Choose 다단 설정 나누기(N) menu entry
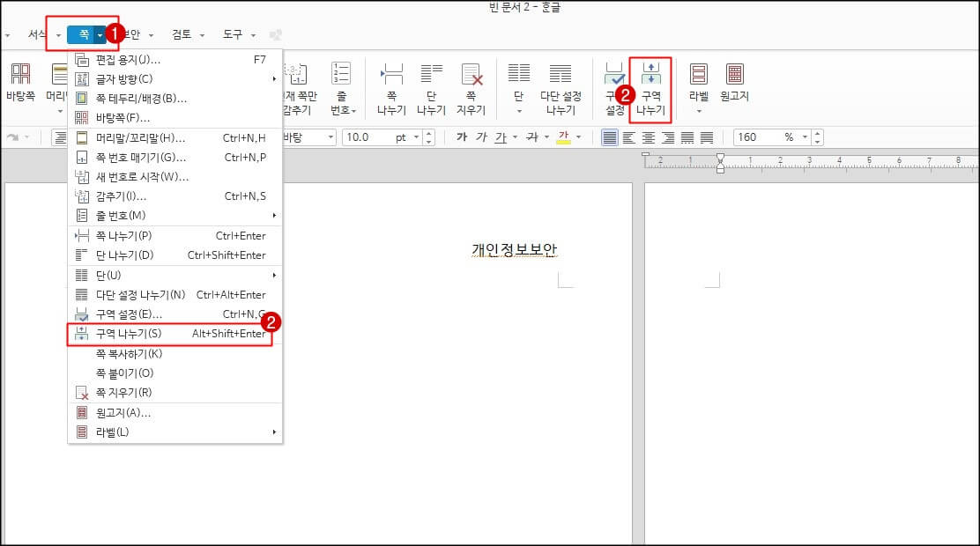Viewport: 980px width, 546px height. (x=175, y=295)
